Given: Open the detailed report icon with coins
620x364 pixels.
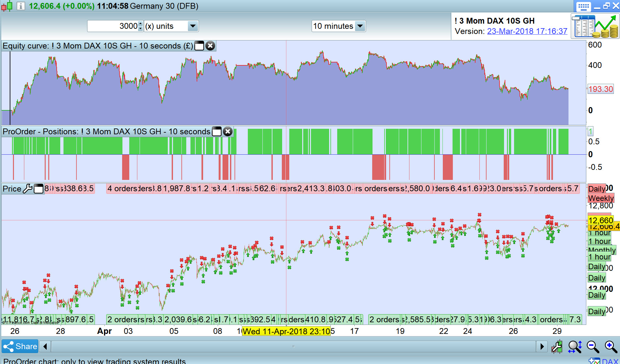Looking at the screenshot, I should click(595, 27).
